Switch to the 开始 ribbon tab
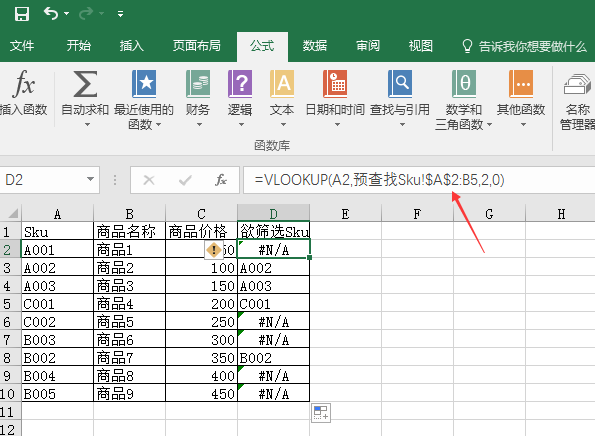Viewport: 595px width, 436px height. pos(79,46)
